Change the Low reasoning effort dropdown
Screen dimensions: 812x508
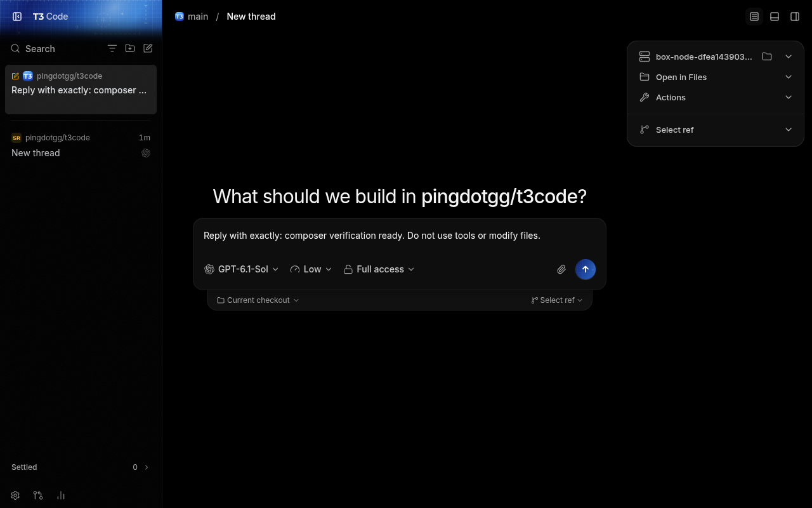(311, 269)
